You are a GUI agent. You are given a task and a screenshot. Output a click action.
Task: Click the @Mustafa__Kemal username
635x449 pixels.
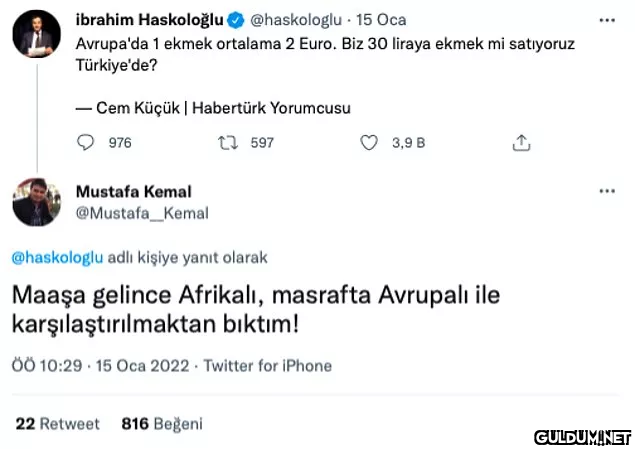pos(142,212)
